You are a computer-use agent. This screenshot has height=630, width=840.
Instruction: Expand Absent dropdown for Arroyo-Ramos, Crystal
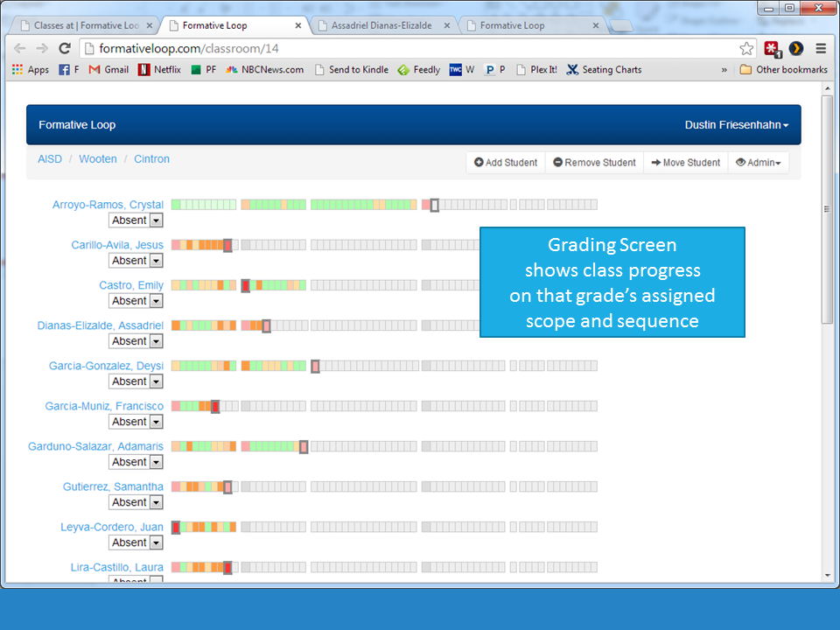point(156,220)
